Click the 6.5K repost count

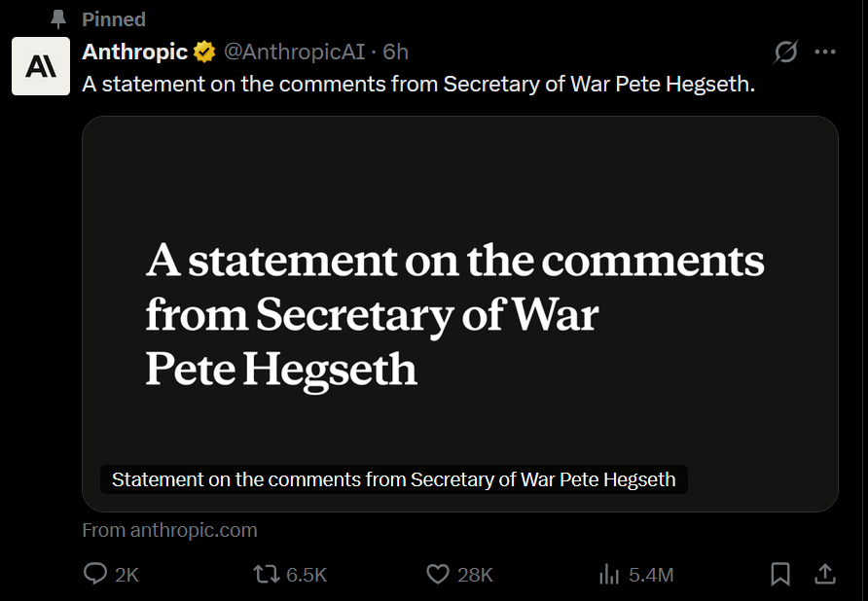(x=307, y=575)
